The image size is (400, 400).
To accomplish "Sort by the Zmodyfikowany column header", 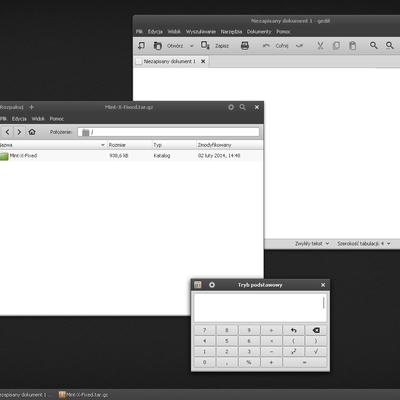I will tap(230, 145).
